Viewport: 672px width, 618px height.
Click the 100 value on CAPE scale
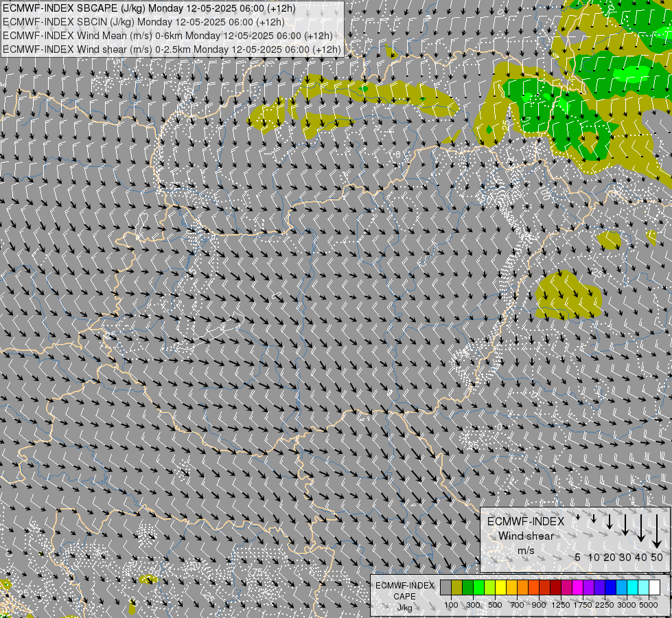(451, 605)
